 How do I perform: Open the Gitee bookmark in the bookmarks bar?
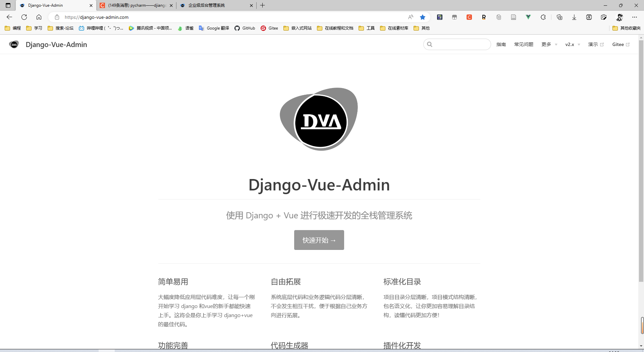269,28
